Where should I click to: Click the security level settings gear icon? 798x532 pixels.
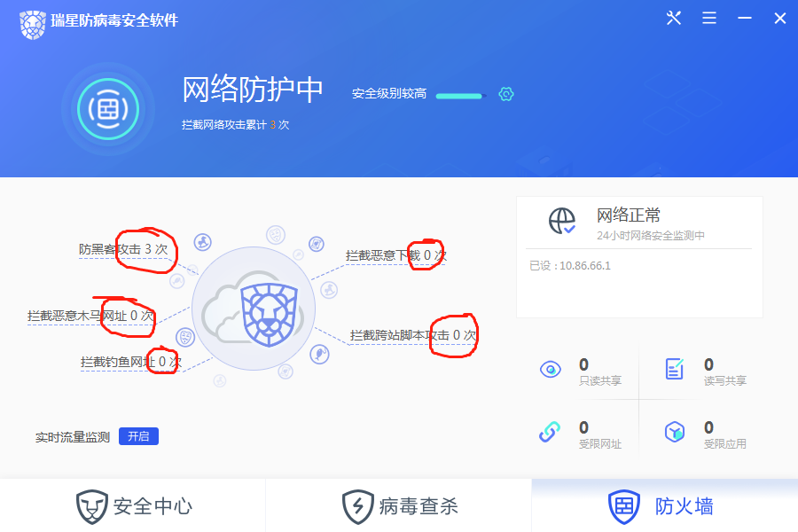click(x=506, y=94)
